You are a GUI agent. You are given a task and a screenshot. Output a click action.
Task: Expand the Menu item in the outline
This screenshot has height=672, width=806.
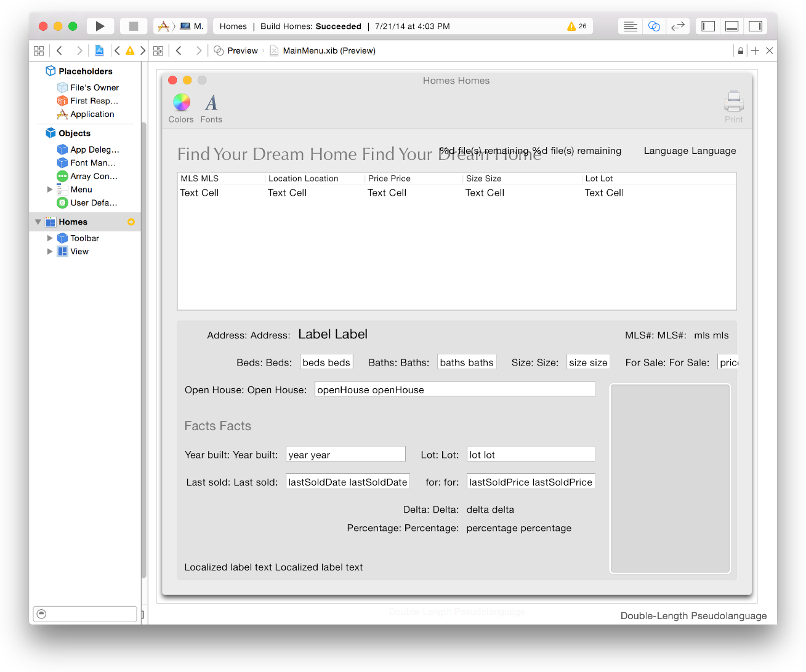coord(50,190)
